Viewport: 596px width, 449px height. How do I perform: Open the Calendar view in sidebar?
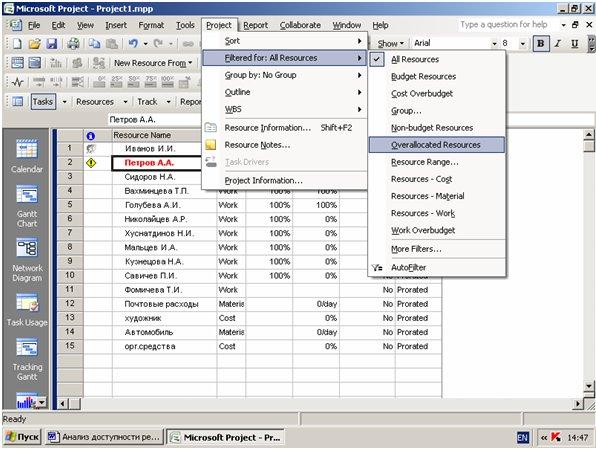(x=27, y=155)
